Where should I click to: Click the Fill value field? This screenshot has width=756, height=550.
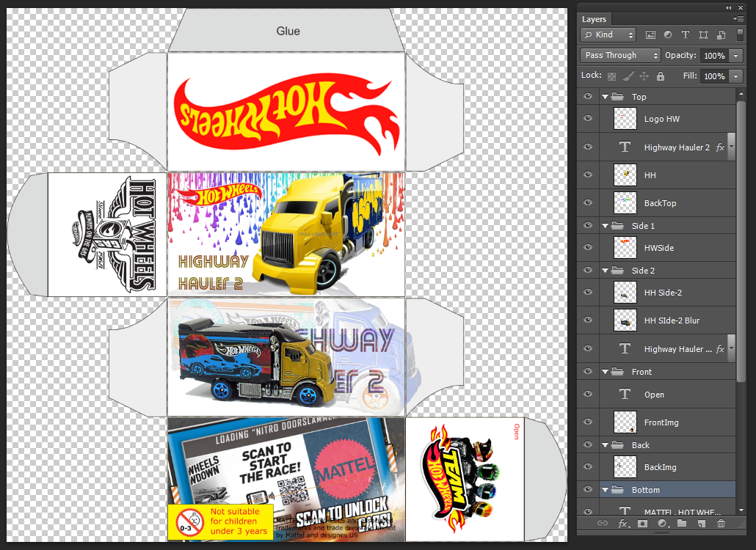715,76
